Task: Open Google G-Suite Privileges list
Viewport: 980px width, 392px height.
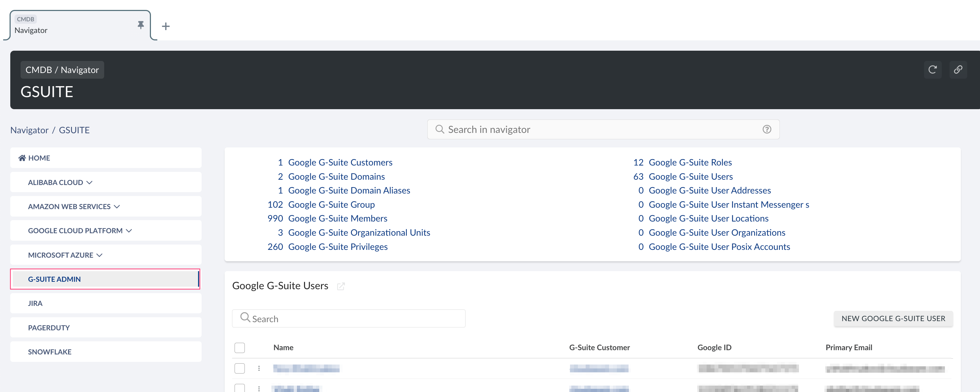Action: tap(338, 247)
